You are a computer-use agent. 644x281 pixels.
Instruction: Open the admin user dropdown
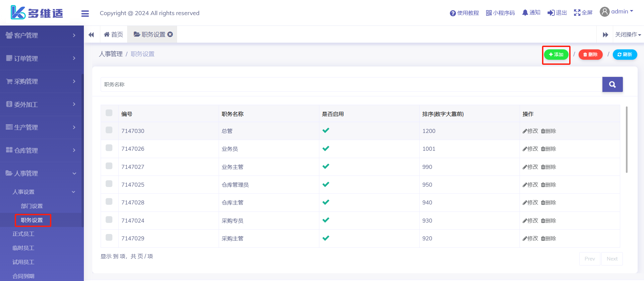coord(616,12)
